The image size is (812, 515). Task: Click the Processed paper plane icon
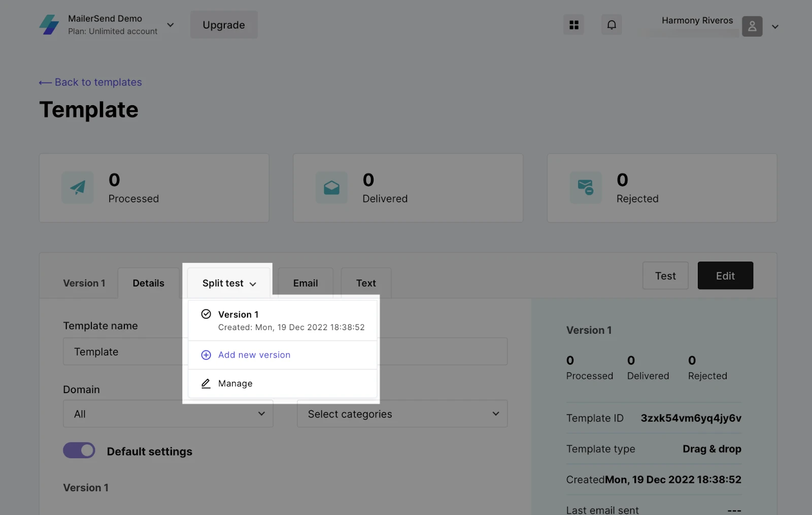pos(78,188)
